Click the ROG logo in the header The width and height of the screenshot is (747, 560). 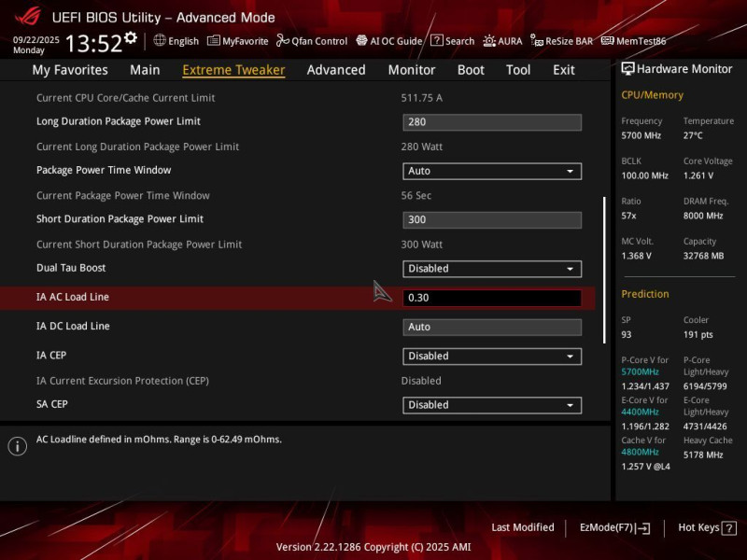tap(28, 17)
